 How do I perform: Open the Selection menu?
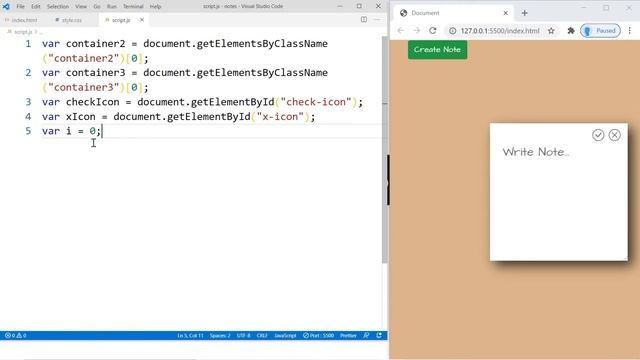[x=58, y=7]
